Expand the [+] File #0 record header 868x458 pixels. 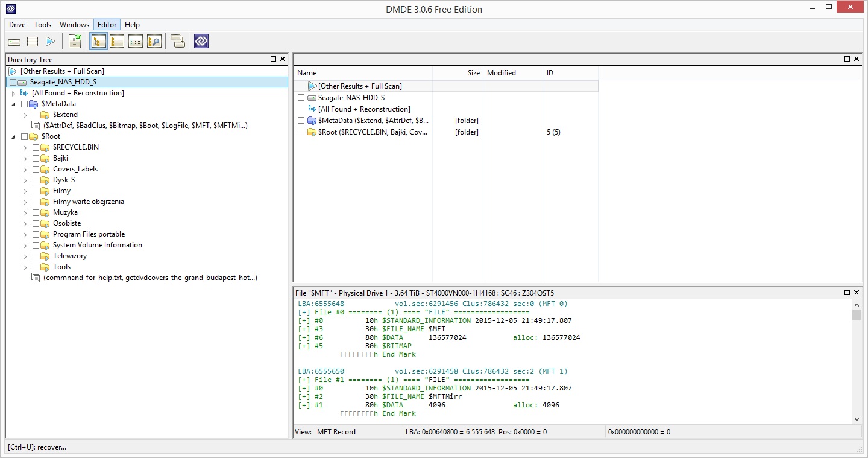pos(304,312)
